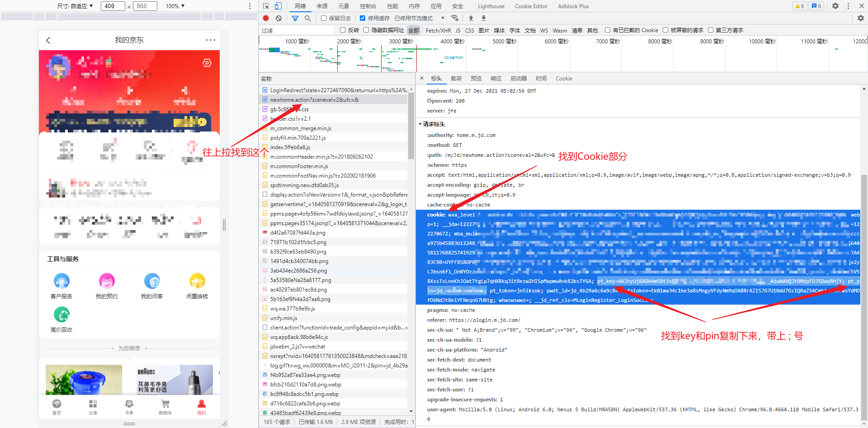868x428 pixels.
Task: Open network panel settings gear
Action: point(861,18)
